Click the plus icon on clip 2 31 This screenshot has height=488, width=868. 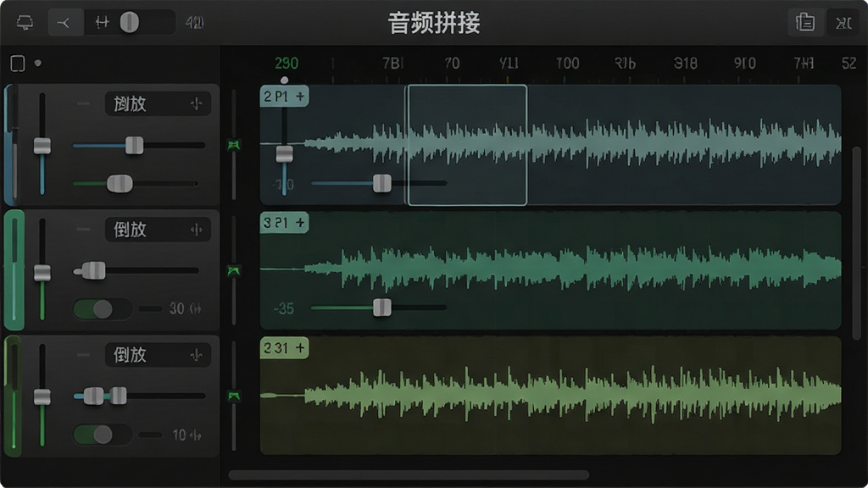point(300,348)
